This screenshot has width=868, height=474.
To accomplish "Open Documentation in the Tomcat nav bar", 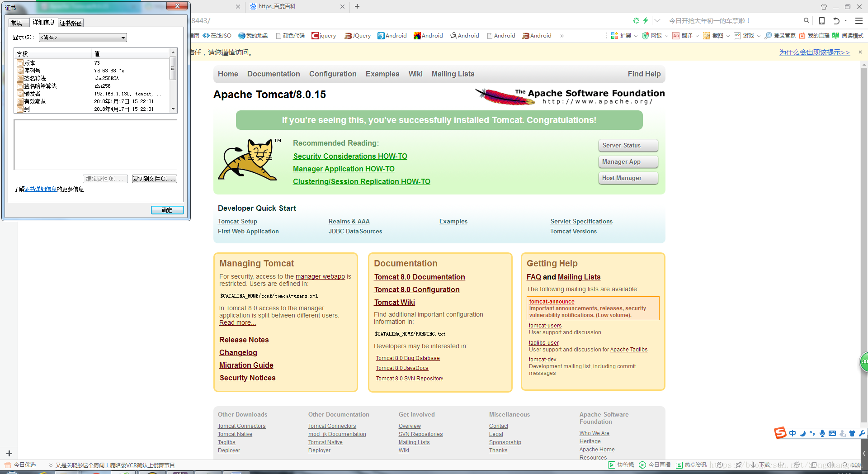I will pyautogui.click(x=274, y=74).
